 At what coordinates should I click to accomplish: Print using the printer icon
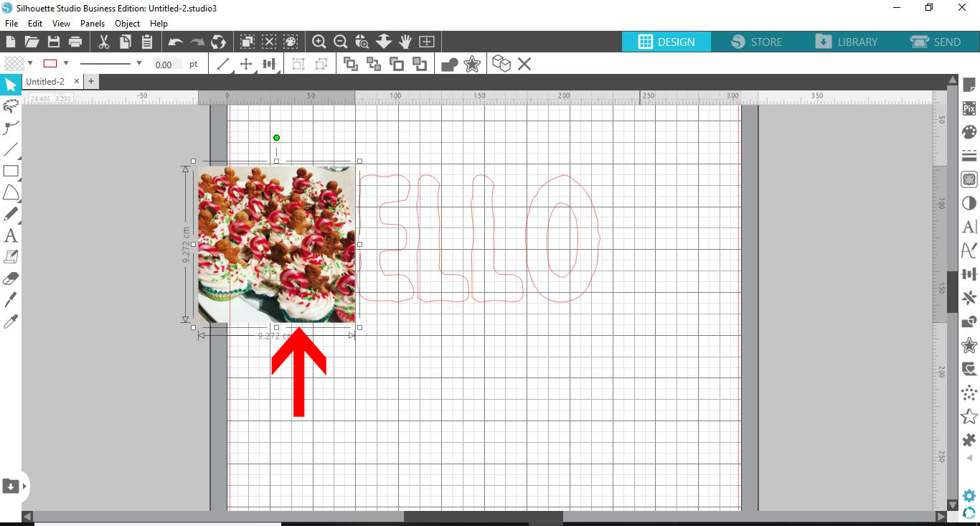[75, 42]
